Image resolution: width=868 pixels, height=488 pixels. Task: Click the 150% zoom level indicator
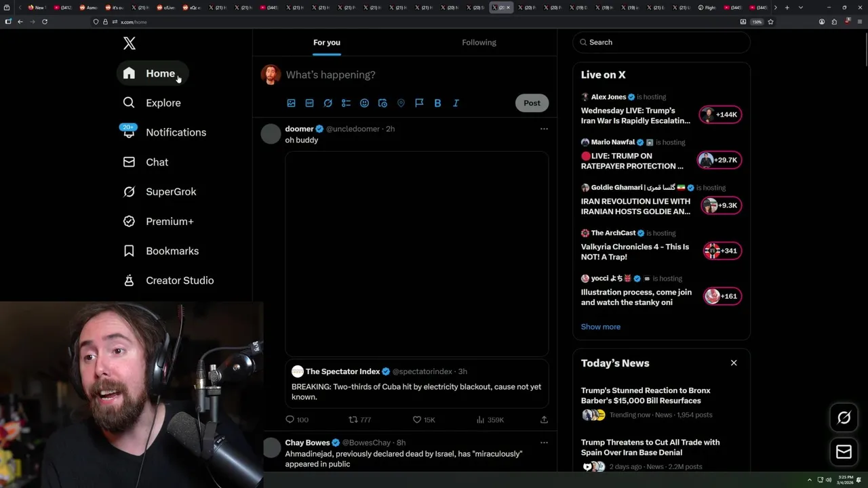757,22
